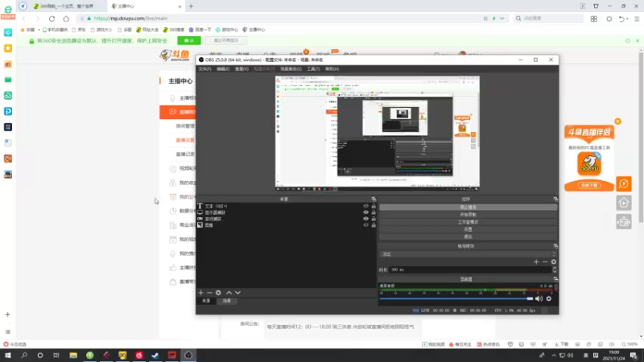The width and height of the screenshot is (644, 362).
Task: Open OBS settings via 设置 button
Action: [468, 229]
